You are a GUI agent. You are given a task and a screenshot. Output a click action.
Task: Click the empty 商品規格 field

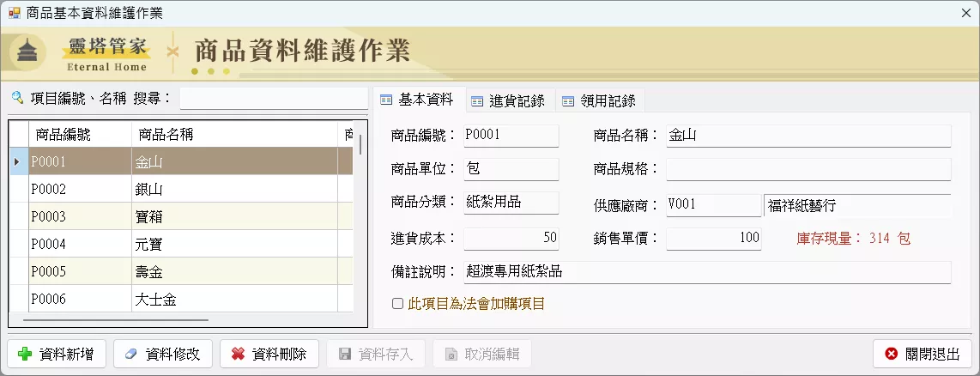point(808,169)
